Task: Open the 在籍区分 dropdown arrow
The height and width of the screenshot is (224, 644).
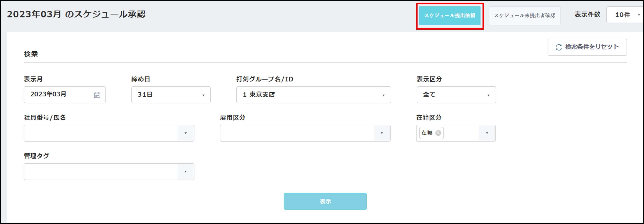Action: (x=487, y=133)
